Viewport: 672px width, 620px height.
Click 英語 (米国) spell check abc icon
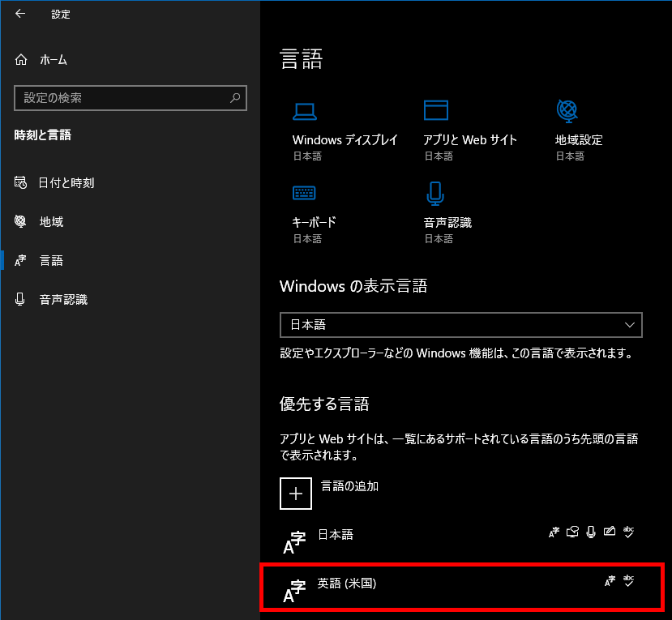pyautogui.click(x=629, y=581)
